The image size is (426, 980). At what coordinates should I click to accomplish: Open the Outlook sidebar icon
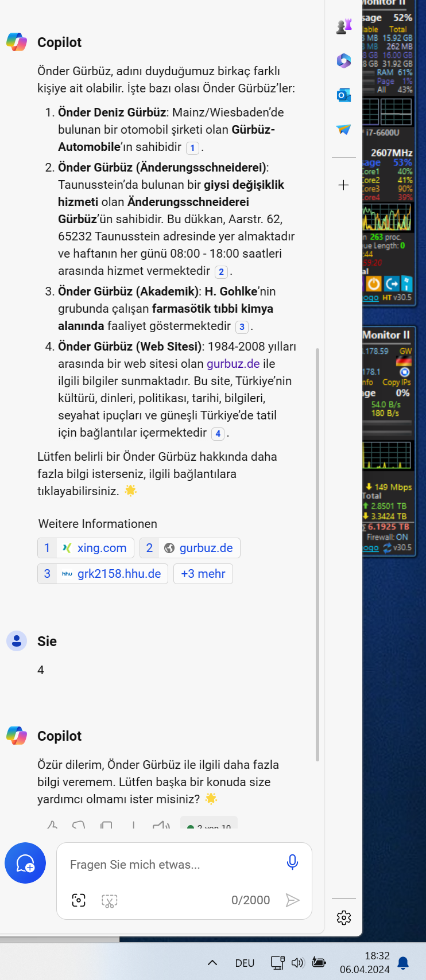pyautogui.click(x=344, y=95)
